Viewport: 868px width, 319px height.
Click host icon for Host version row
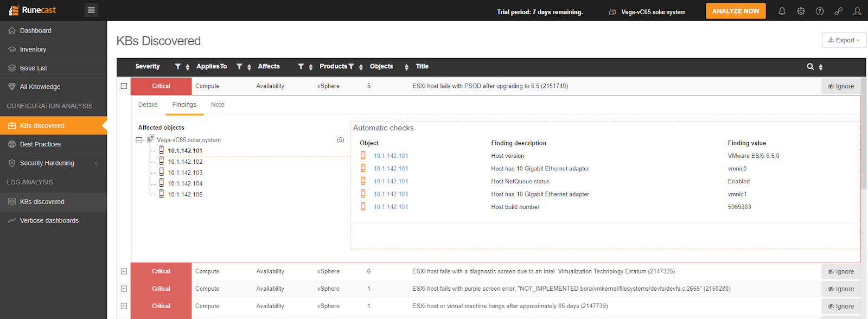click(363, 156)
